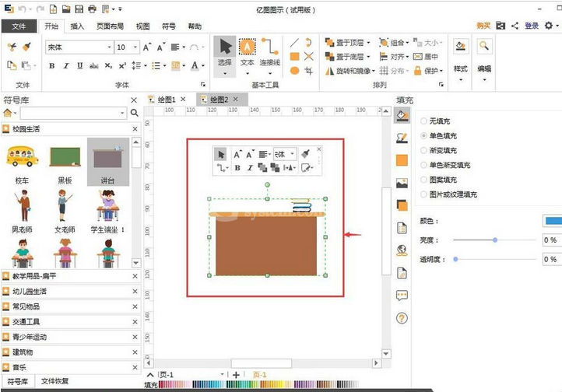The width and height of the screenshot is (562, 392).
Task: Click the 居中 Center button
Action: (426, 57)
